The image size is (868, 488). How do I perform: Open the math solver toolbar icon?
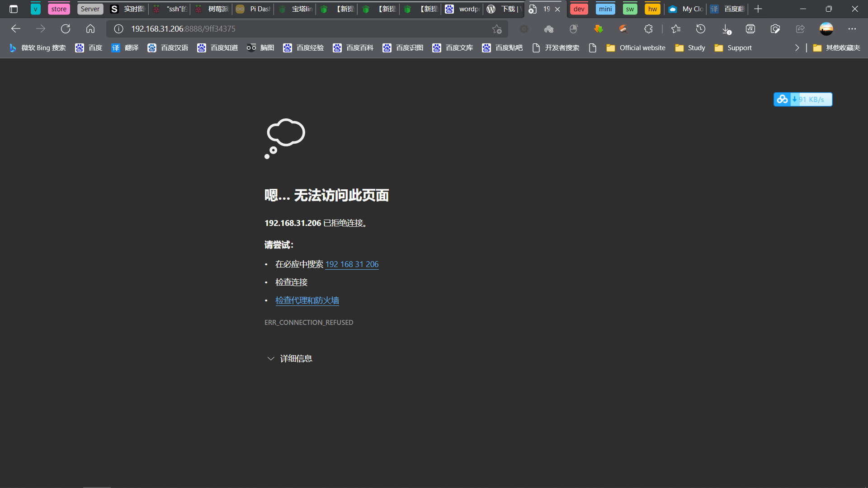750,29
